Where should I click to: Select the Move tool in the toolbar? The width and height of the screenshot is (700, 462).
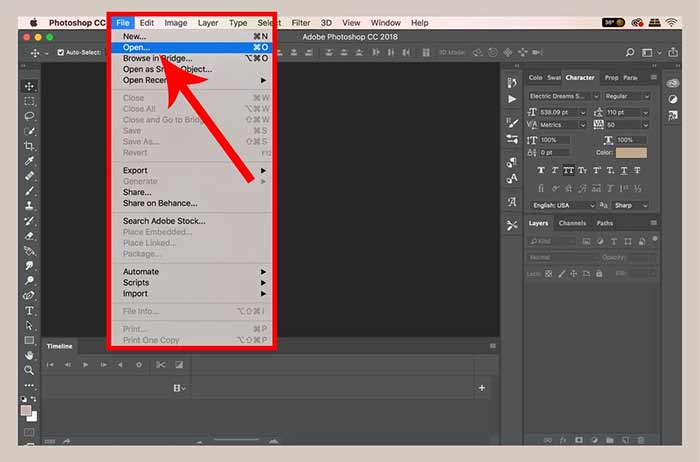coord(29,87)
